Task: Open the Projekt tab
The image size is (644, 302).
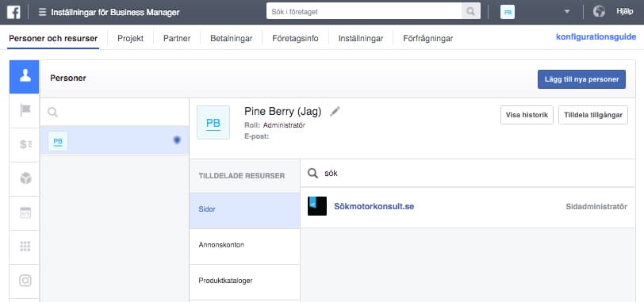Action: pyautogui.click(x=130, y=39)
